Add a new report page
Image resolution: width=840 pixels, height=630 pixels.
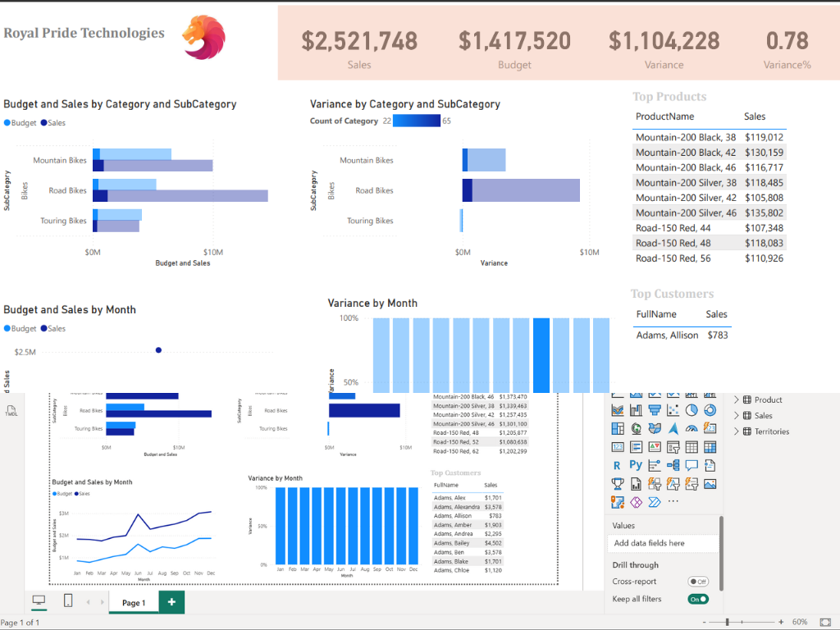[171, 601]
